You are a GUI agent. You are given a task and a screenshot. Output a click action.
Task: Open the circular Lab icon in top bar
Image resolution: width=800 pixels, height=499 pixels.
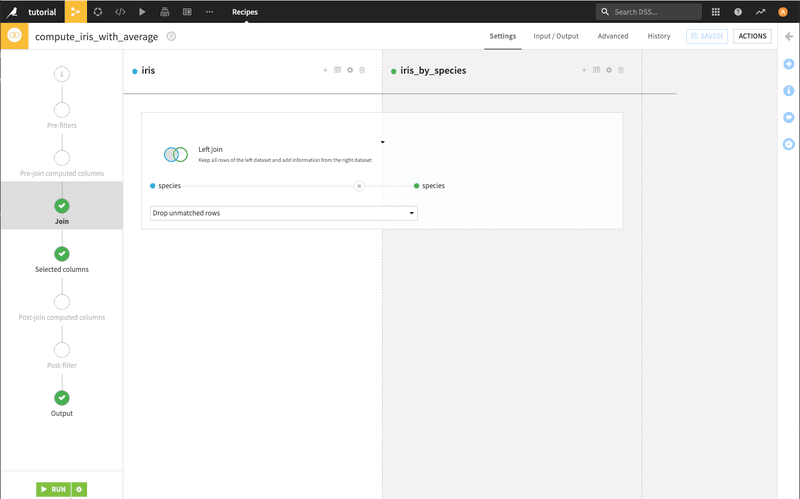pos(98,12)
